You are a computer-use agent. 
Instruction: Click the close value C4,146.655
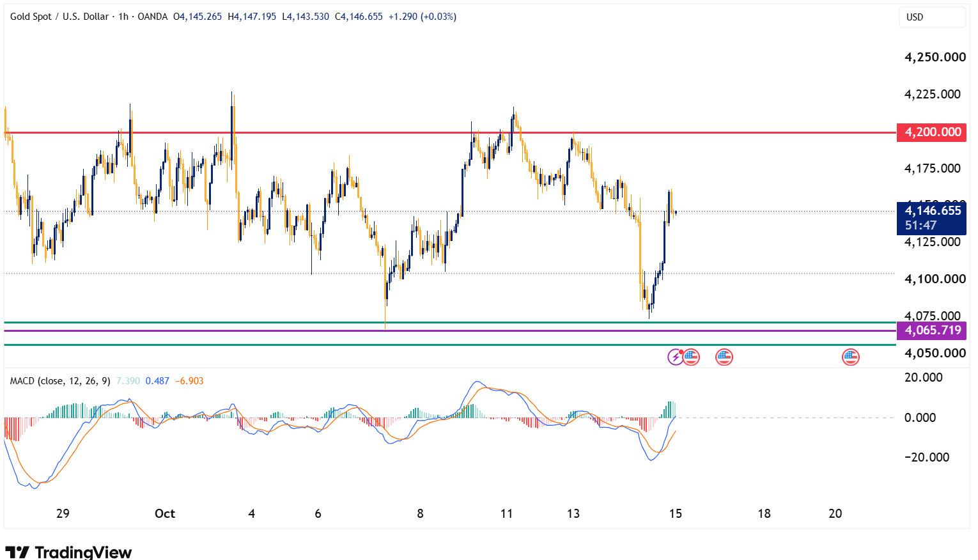pos(359,17)
